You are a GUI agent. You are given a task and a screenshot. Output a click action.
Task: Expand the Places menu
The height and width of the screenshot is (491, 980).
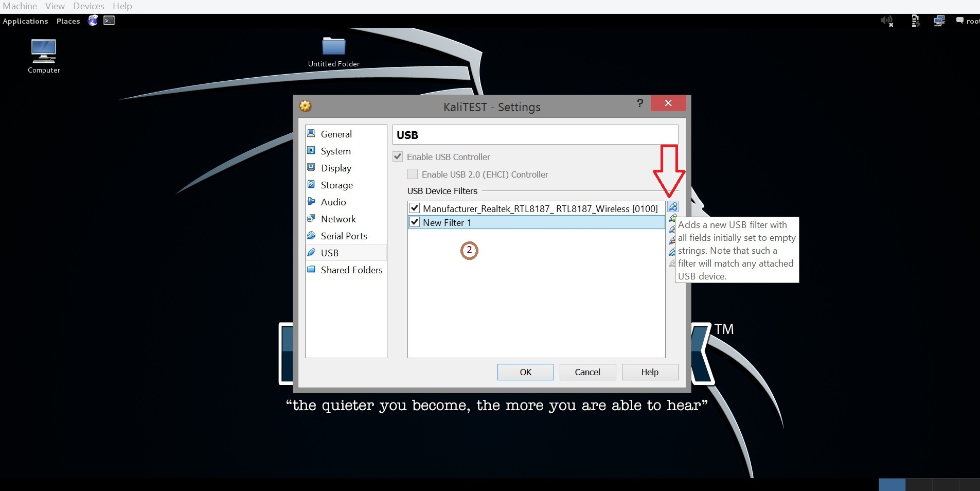[68, 21]
